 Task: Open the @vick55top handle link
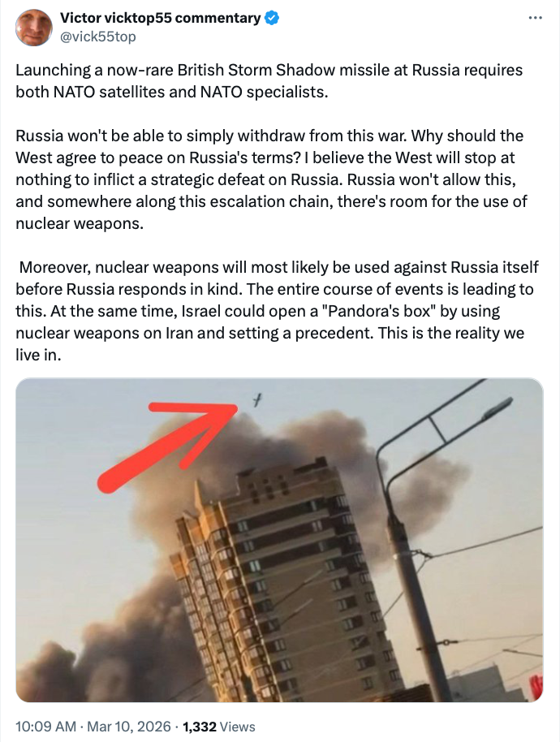coord(98,37)
